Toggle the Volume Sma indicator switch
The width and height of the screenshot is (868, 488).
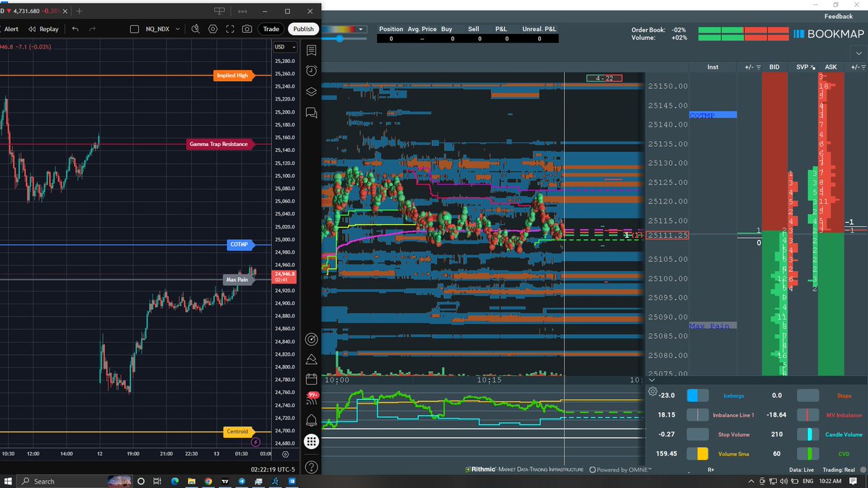pyautogui.click(x=697, y=454)
